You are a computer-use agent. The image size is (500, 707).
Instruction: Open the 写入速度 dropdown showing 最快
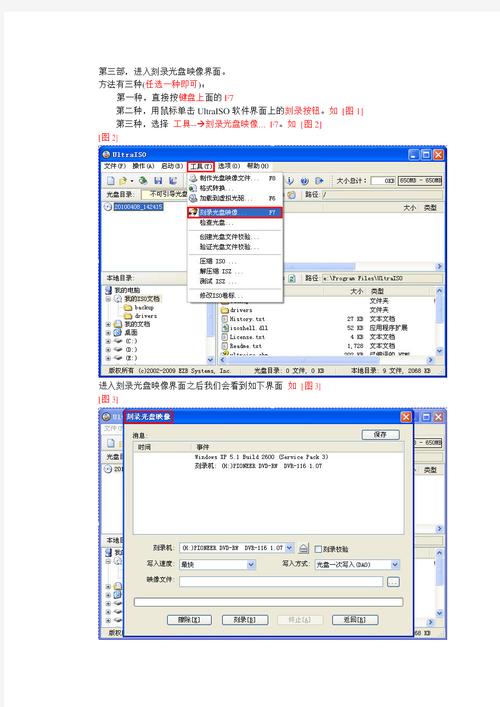[x=251, y=565]
